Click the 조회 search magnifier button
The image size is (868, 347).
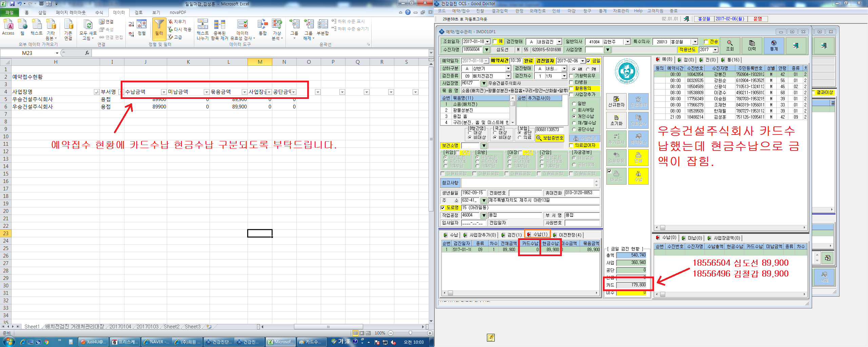pos(730,45)
